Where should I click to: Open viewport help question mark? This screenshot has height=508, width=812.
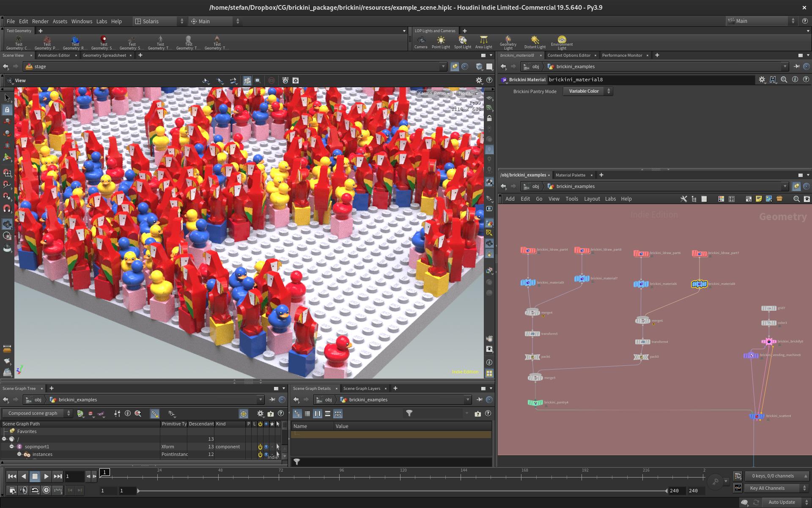489,80
